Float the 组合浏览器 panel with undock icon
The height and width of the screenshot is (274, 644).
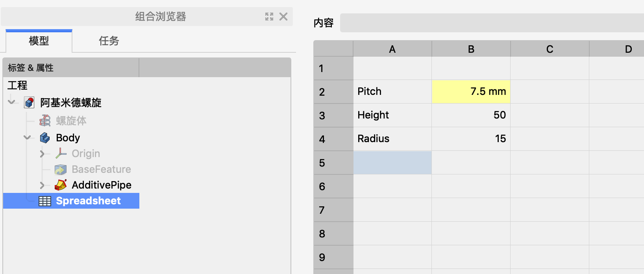pos(269,17)
